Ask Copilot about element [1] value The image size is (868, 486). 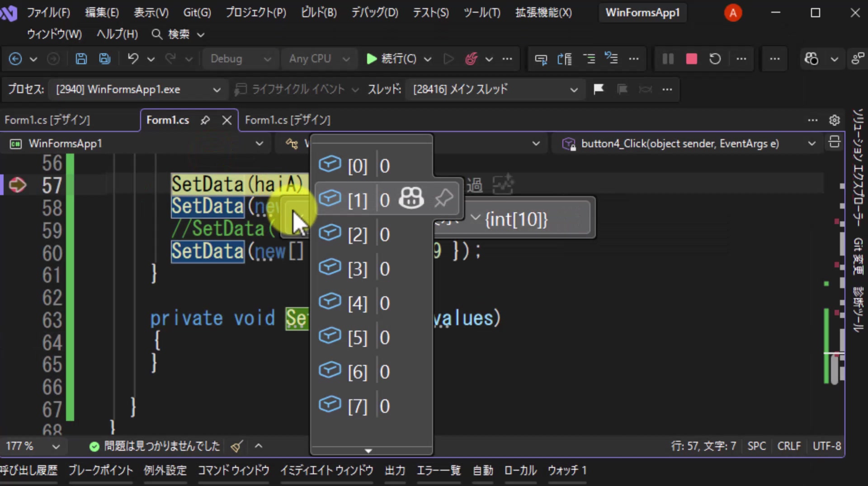411,198
